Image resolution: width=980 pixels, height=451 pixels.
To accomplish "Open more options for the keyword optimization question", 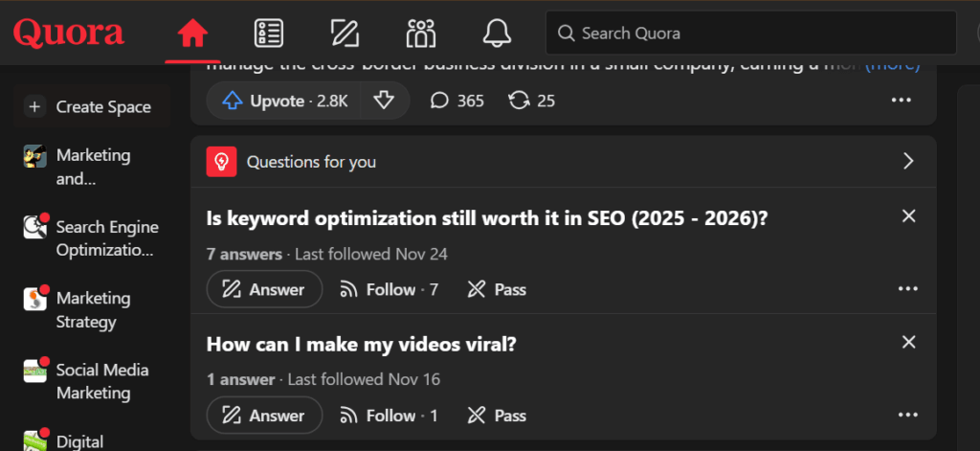I will (x=908, y=289).
